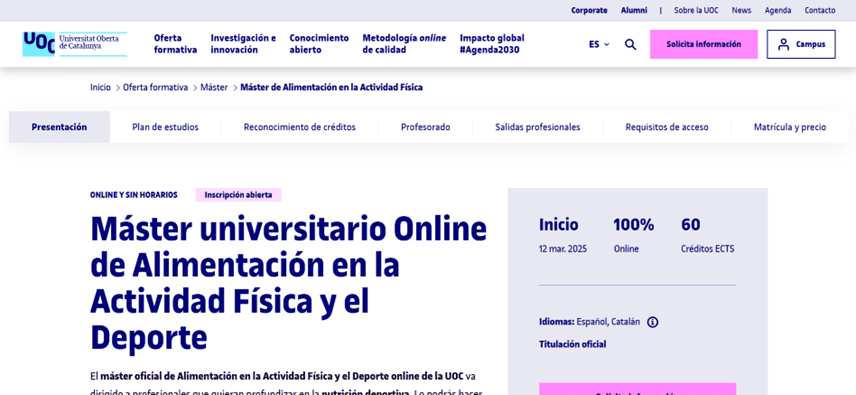Switch to Plan de estudios tab
Screen dimensions: 856x395
pyautogui.click(x=165, y=127)
